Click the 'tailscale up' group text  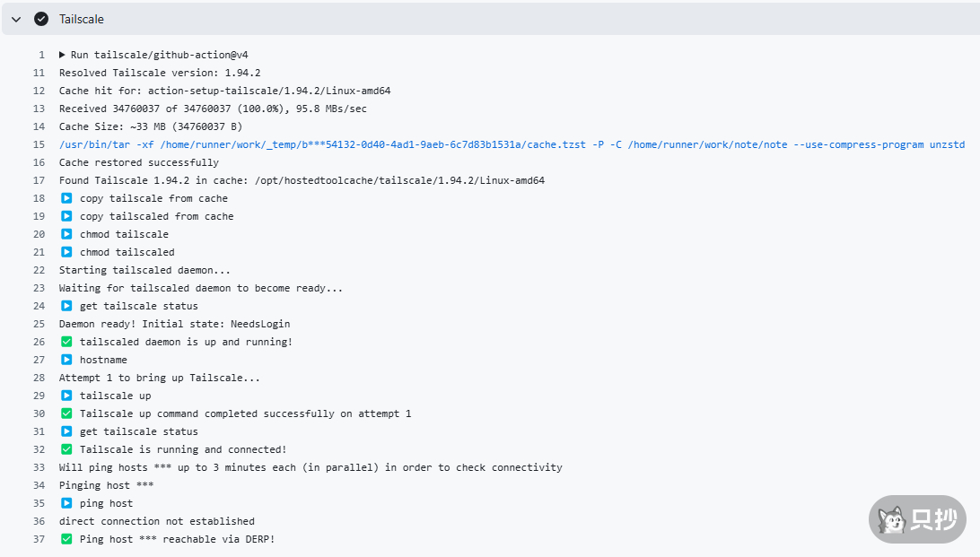coord(115,396)
